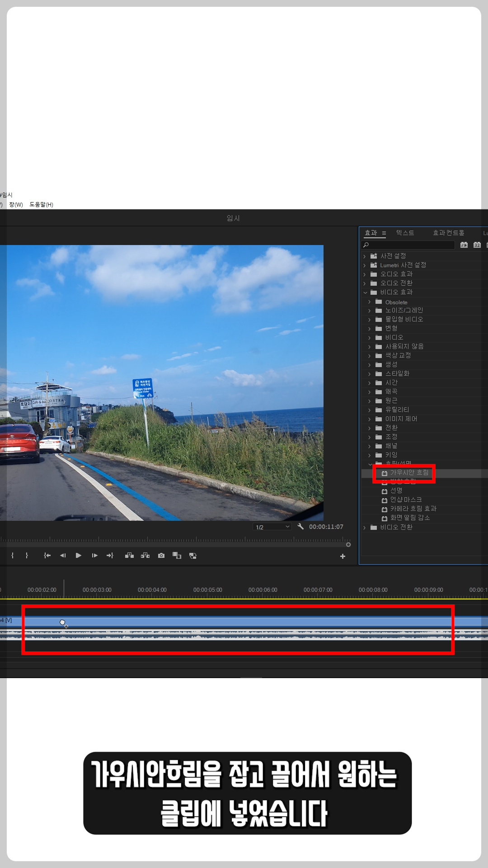Click the Proxy toggle icon
The image size is (488, 868).
coord(193,556)
